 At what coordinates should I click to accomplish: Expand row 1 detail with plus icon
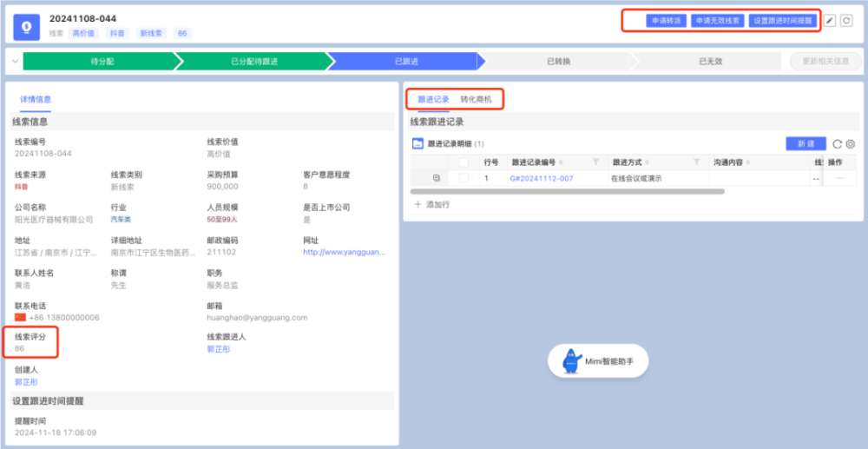(x=437, y=178)
